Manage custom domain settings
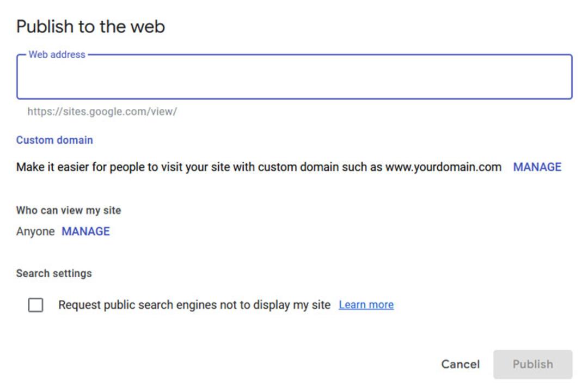 pos(537,167)
